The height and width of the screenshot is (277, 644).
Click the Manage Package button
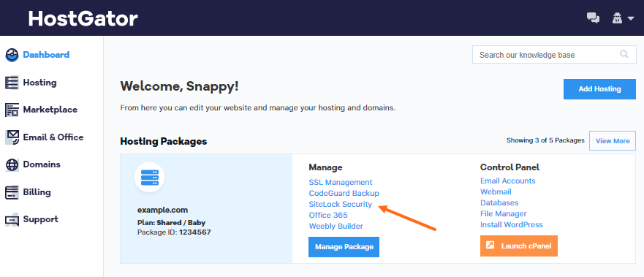pyautogui.click(x=344, y=246)
